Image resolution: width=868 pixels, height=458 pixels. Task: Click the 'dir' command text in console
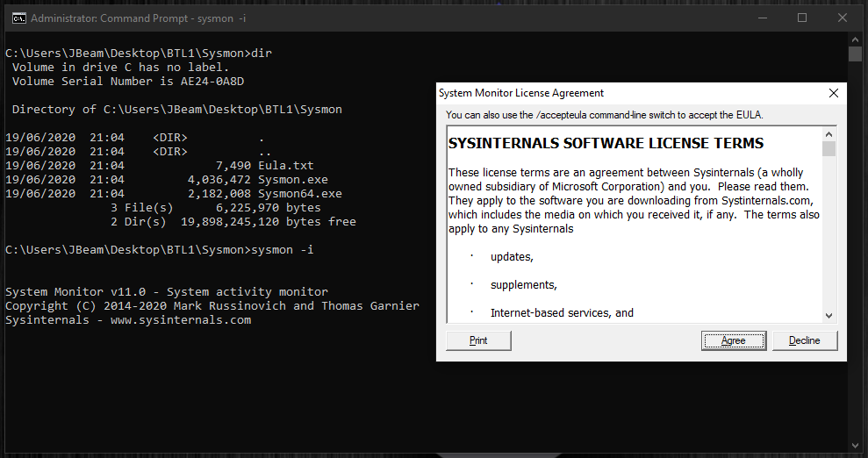click(262, 54)
